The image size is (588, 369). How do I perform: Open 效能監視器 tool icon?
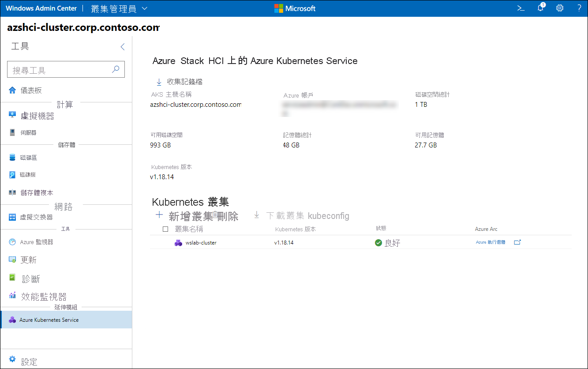point(12,295)
